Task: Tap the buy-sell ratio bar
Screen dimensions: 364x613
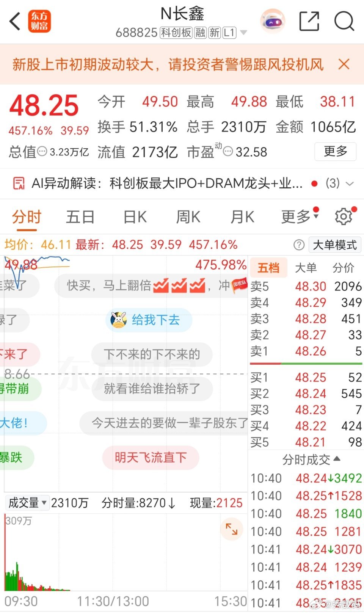Action: tap(306, 364)
